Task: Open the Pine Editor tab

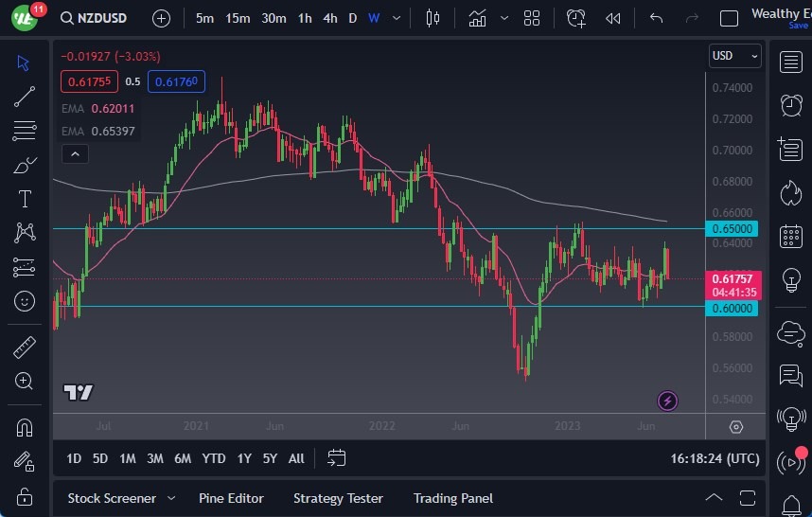Action: 231,498
